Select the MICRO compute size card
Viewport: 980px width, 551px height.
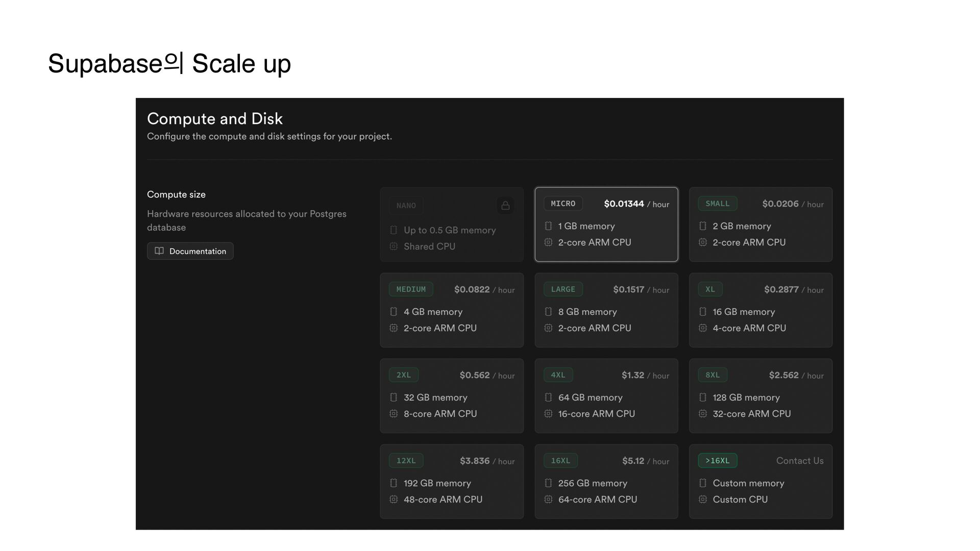[x=606, y=224]
